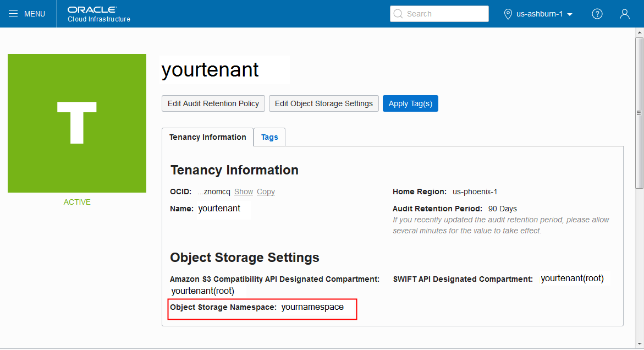This screenshot has width=644, height=350.
Task: Click the green tenant T thumbnail
Action: click(77, 123)
